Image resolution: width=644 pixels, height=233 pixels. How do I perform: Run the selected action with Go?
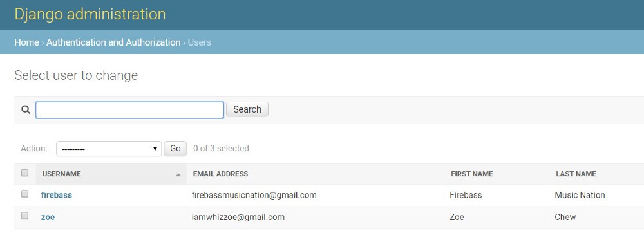(175, 149)
